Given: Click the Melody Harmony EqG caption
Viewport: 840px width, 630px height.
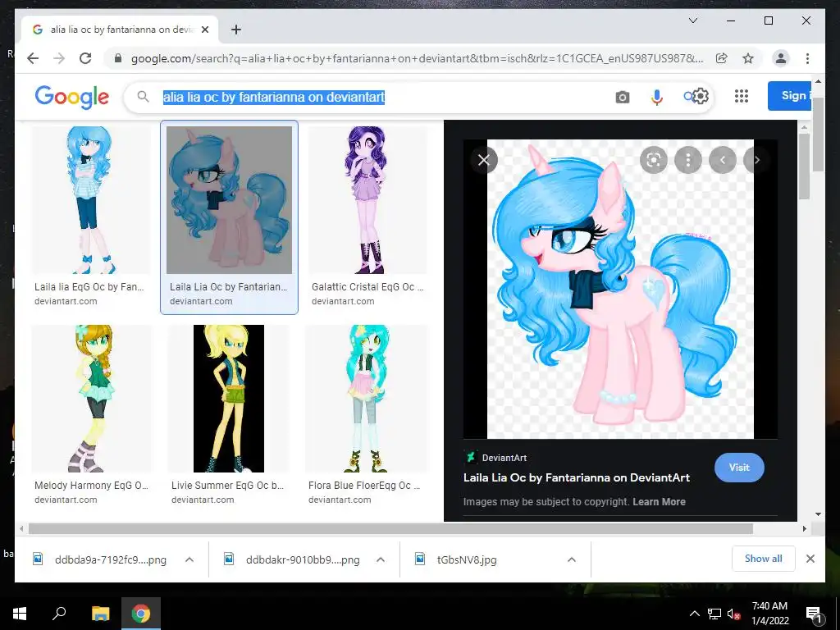Looking at the screenshot, I should pyautogui.click(x=91, y=486).
